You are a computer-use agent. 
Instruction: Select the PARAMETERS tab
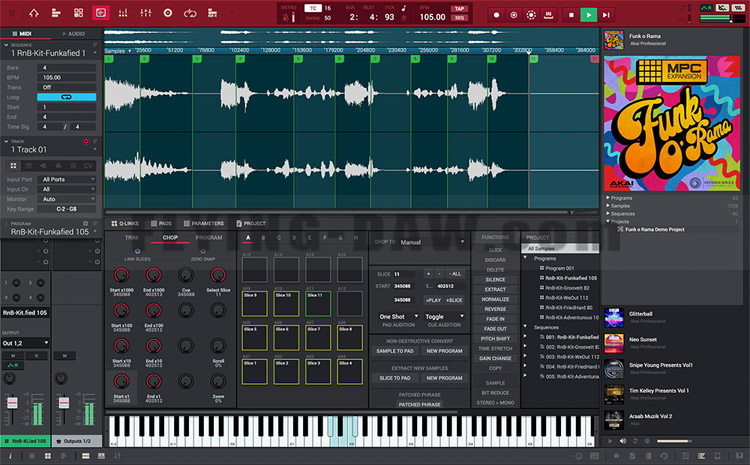(x=204, y=223)
